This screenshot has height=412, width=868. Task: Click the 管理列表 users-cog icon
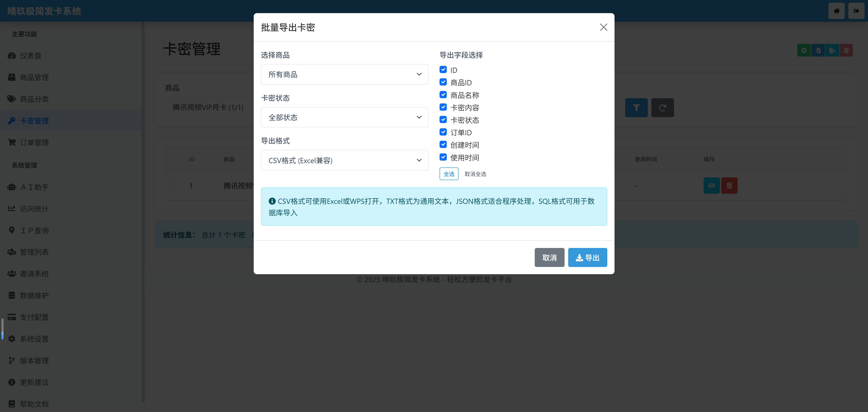[x=12, y=252]
